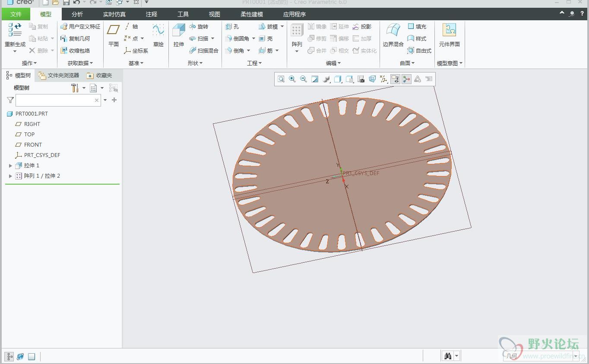Image resolution: width=589 pixels, height=364 pixels.
Task: Open the 边界混合 (Boundary Blend) tool
Action: pos(393,35)
